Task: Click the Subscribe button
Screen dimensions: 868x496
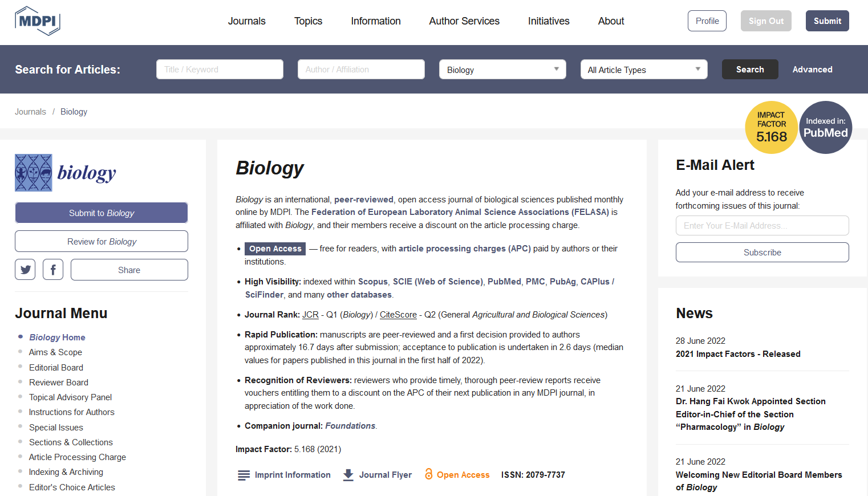Action: pyautogui.click(x=762, y=253)
